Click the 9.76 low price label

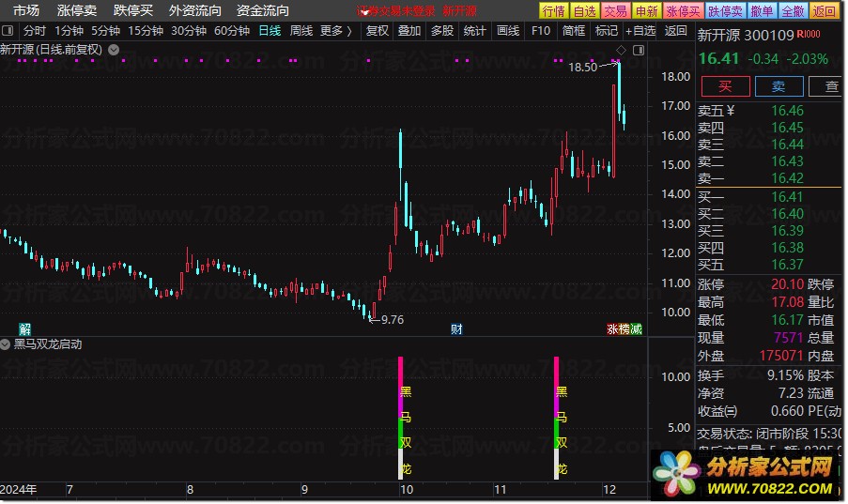[x=393, y=320]
